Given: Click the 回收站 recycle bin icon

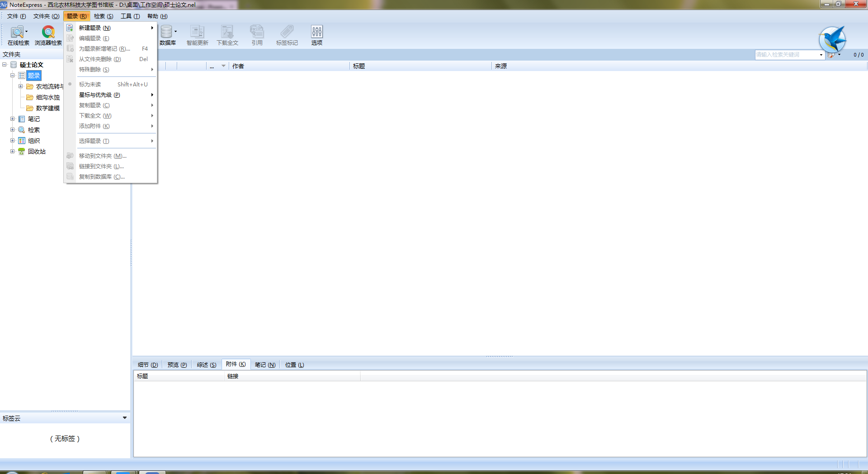Looking at the screenshot, I should pyautogui.click(x=21, y=152).
